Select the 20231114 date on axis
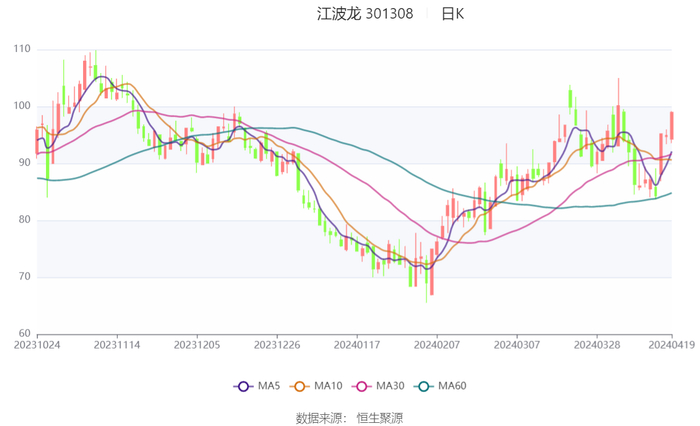The width and height of the screenshot is (700, 426). [x=117, y=343]
